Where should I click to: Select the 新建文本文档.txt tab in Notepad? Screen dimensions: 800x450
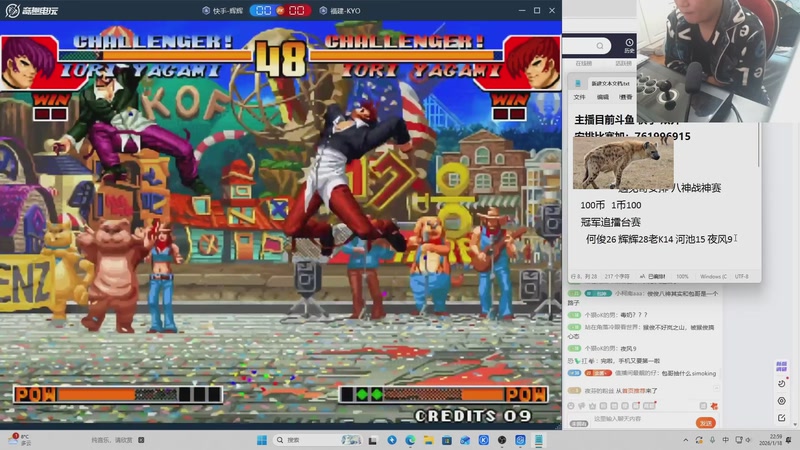coord(610,83)
